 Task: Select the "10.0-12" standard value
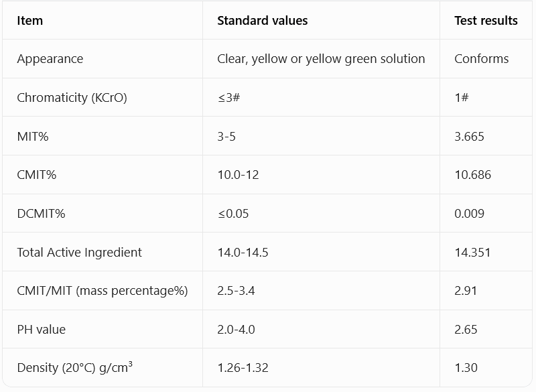(x=238, y=175)
